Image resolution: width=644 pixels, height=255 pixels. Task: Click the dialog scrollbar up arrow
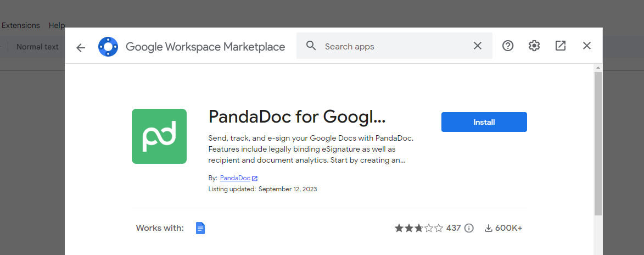coord(598,68)
